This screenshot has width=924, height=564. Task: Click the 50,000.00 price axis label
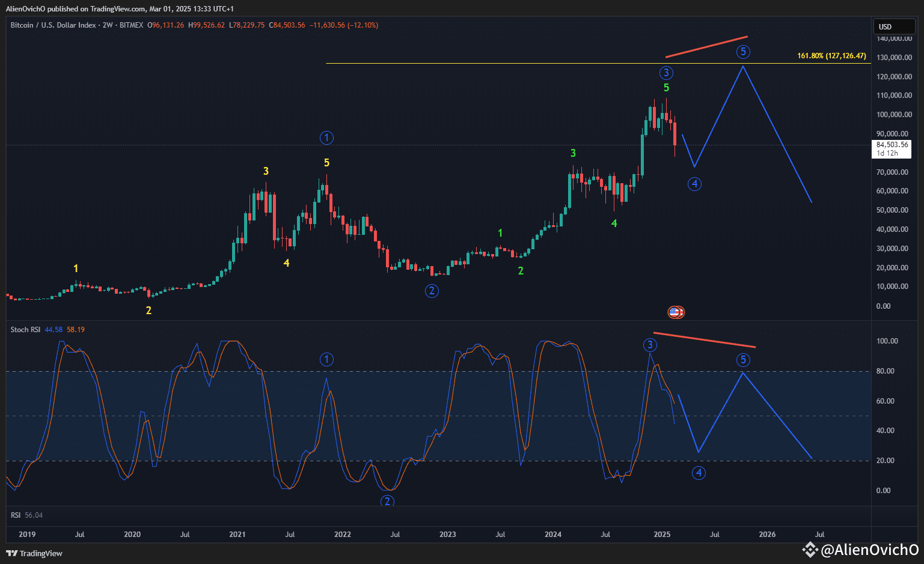click(892, 210)
